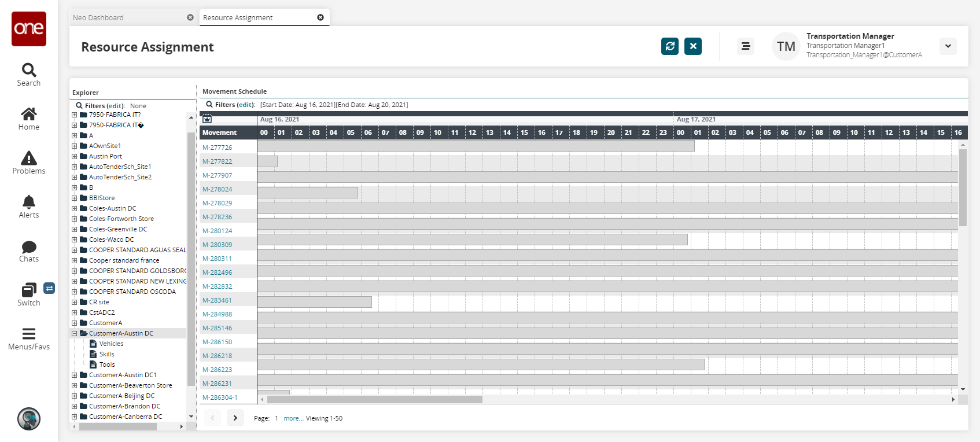The height and width of the screenshot is (442, 980).
Task: Open movement M-286218
Action: (217, 356)
